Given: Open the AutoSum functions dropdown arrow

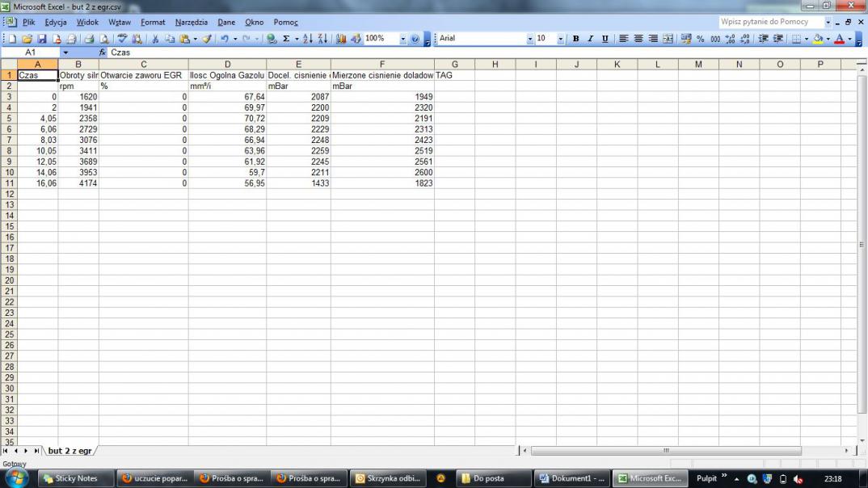Looking at the screenshot, I should [296, 39].
